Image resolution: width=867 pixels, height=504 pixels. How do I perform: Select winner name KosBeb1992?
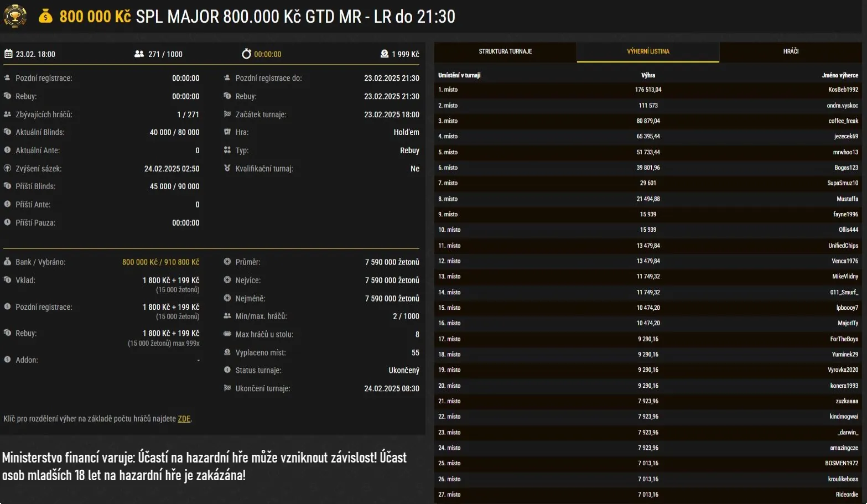(x=843, y=90)
